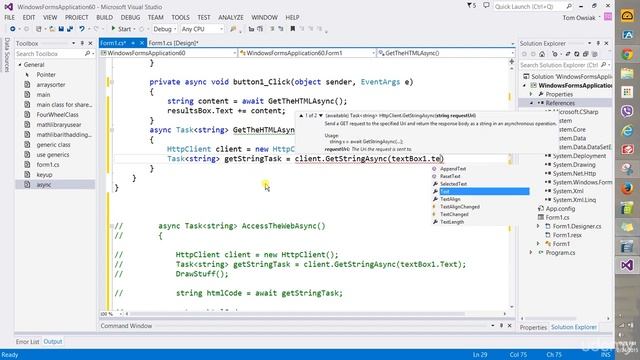This screenshot has height=360, width=640.
Task: Open Google Chrome from the taskbar
Action: pos(627,54)
